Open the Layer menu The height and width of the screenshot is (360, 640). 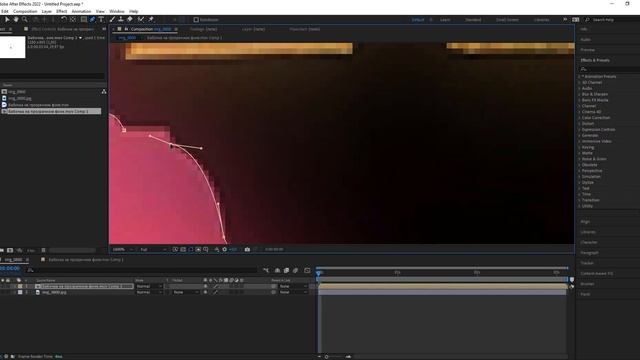(x=47, y=11)
